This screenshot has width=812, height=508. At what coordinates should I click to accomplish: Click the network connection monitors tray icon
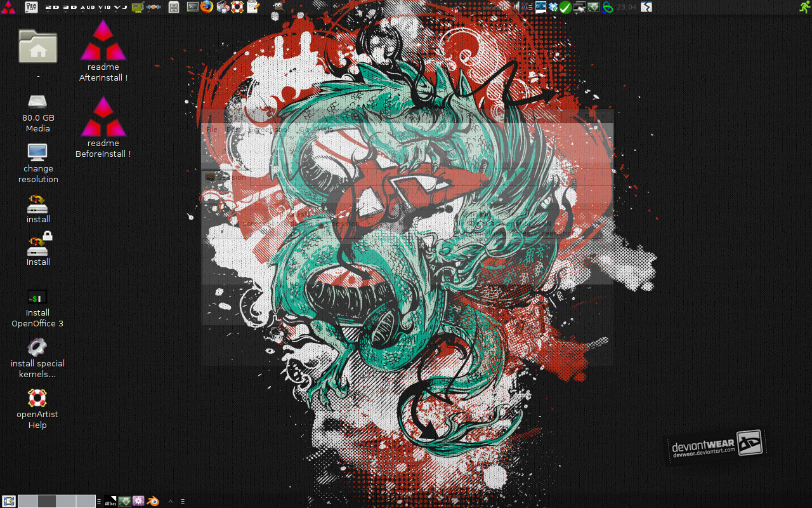[x=579, y=7]
